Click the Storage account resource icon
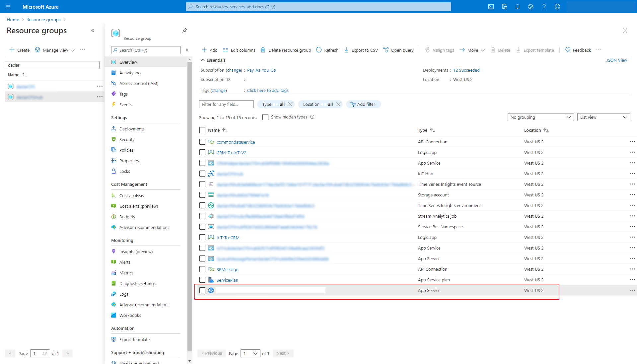This screenshot has width=637, height=364. point(211,195)
